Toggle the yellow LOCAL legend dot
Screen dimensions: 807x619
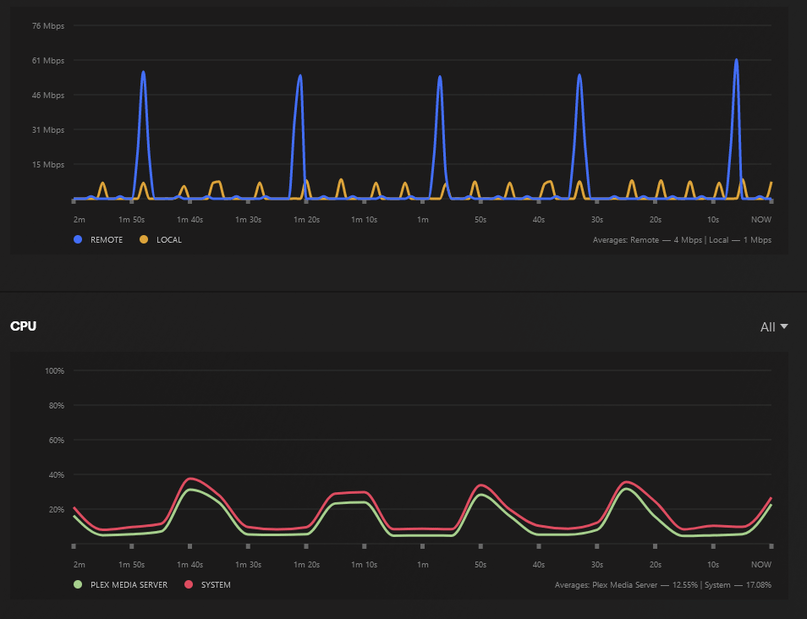click(x=144, y=240)
